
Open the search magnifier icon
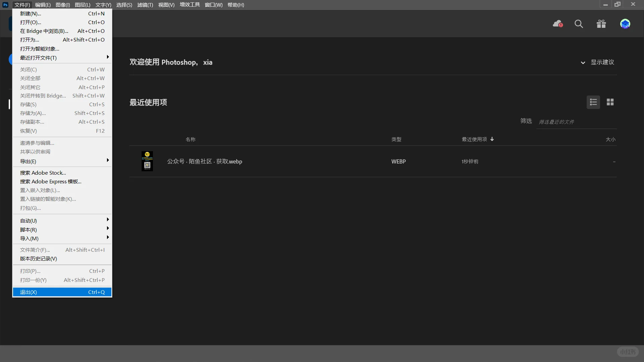pyautogui.click(x=579, y=24)
